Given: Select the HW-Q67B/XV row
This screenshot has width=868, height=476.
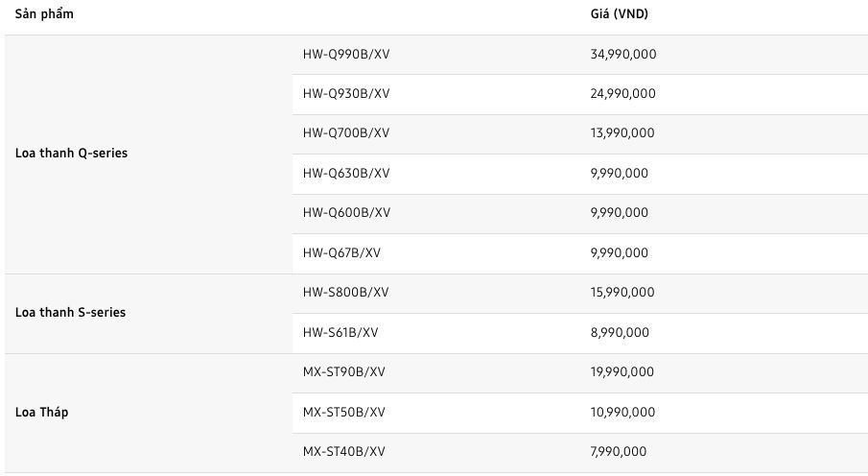Looking at the screenshot, I should click(x=580, y=253).
